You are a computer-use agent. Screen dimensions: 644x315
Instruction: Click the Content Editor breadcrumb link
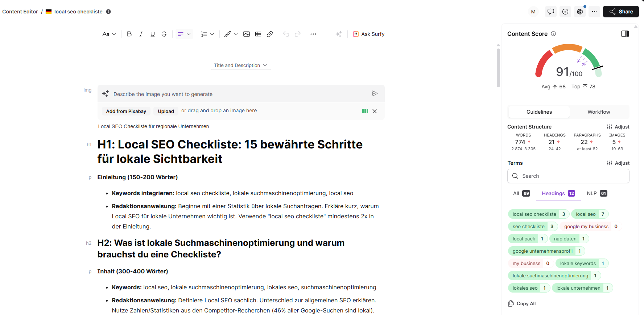pyautogui.click(x=20, y=12)
